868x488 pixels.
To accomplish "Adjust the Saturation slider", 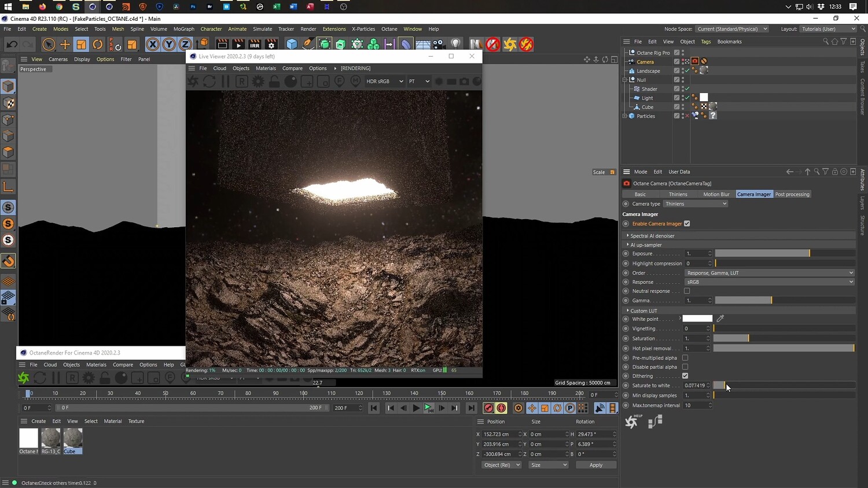I will point(784,338).
